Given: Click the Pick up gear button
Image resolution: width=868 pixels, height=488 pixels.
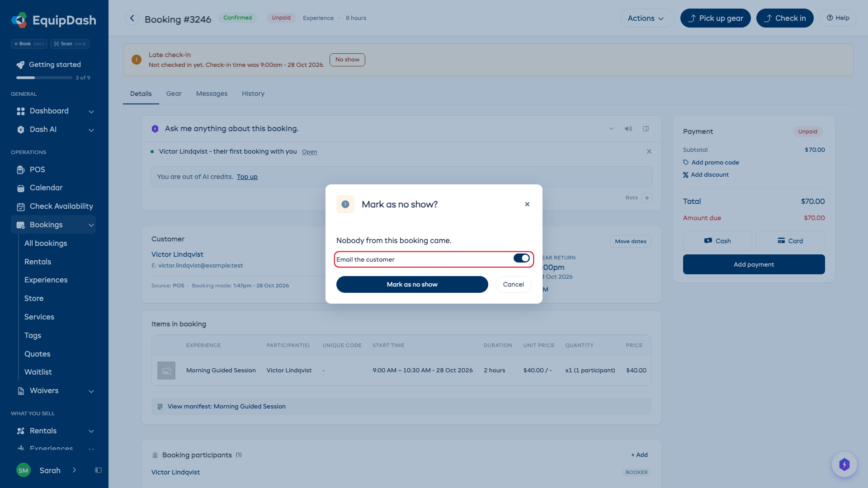Looking at the screenshot, I should click(x=715, y=18).
